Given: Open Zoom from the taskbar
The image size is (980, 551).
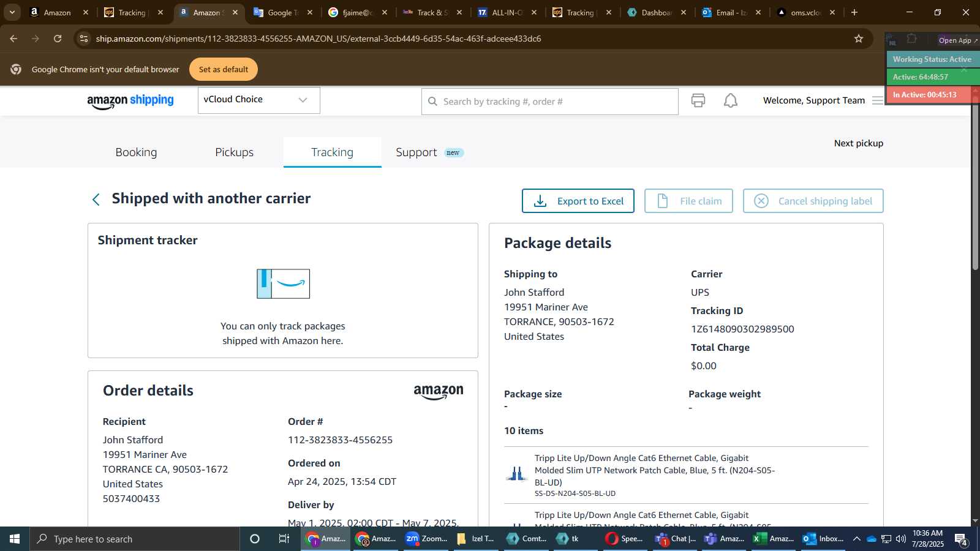Looking at the screenshot, I should click(x=426, y=539).
